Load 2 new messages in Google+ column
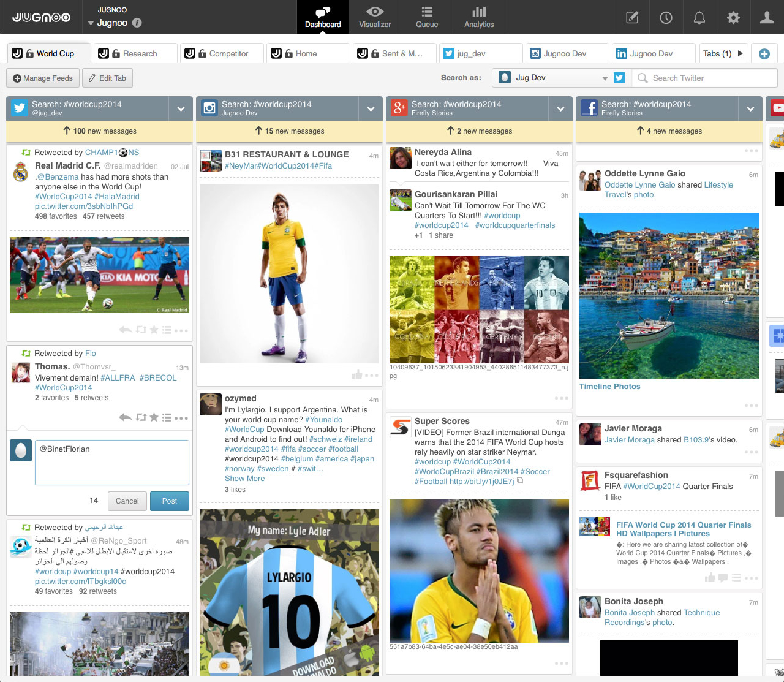784x682 pixels. click(479, 131)
